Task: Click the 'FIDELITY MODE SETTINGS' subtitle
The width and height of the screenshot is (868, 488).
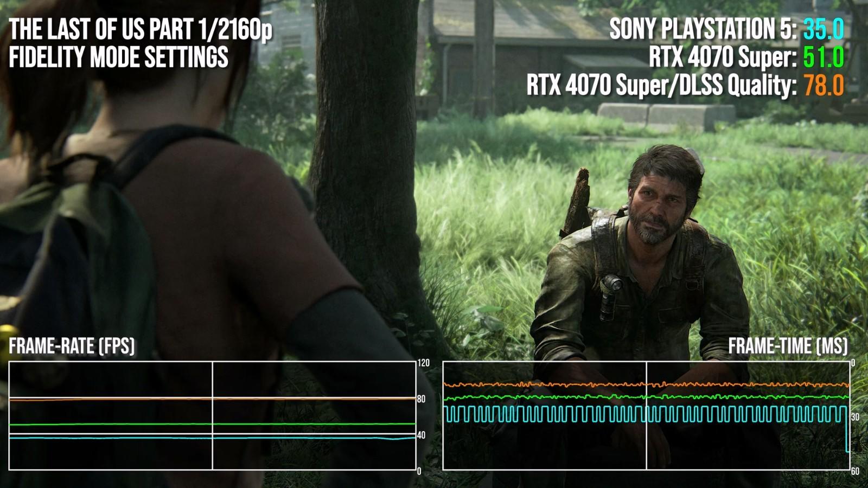Action: click(x=118, y=57)
